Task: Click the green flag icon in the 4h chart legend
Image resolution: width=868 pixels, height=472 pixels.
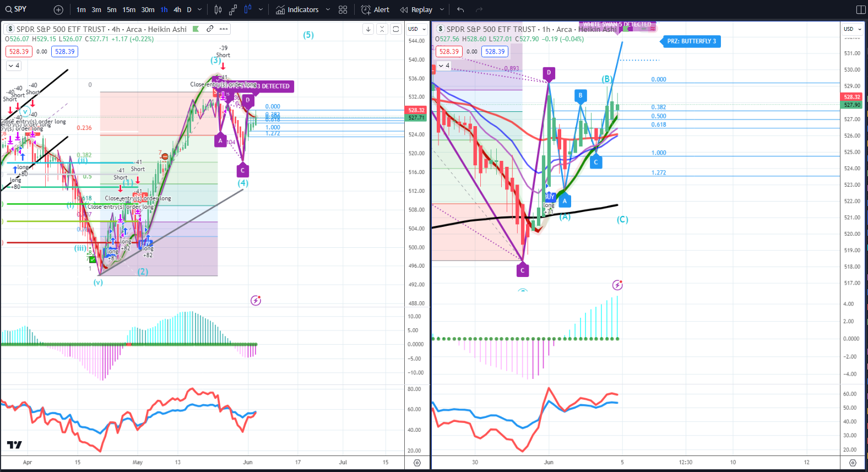Action: 196,29
